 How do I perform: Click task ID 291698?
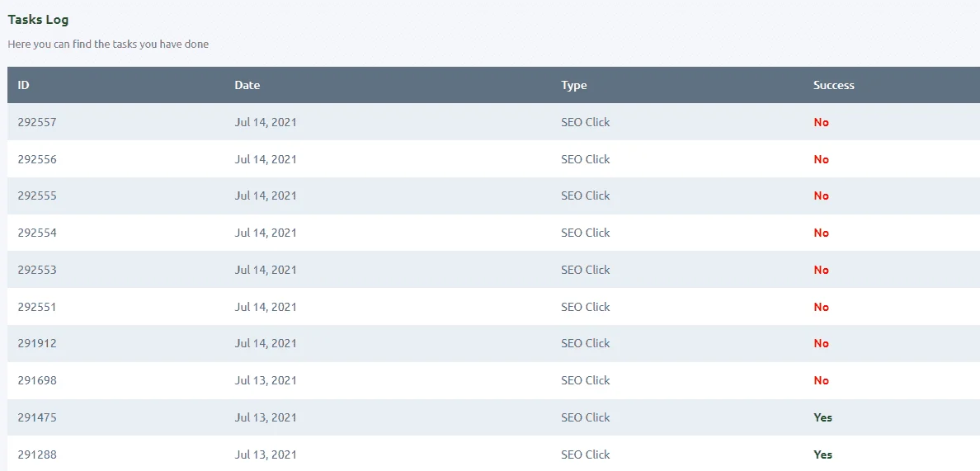(37, 380)
